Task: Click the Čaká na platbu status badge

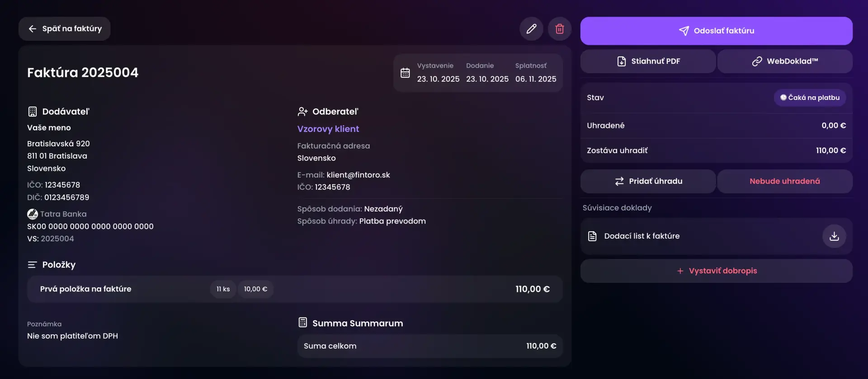Action: coord(810,98)
